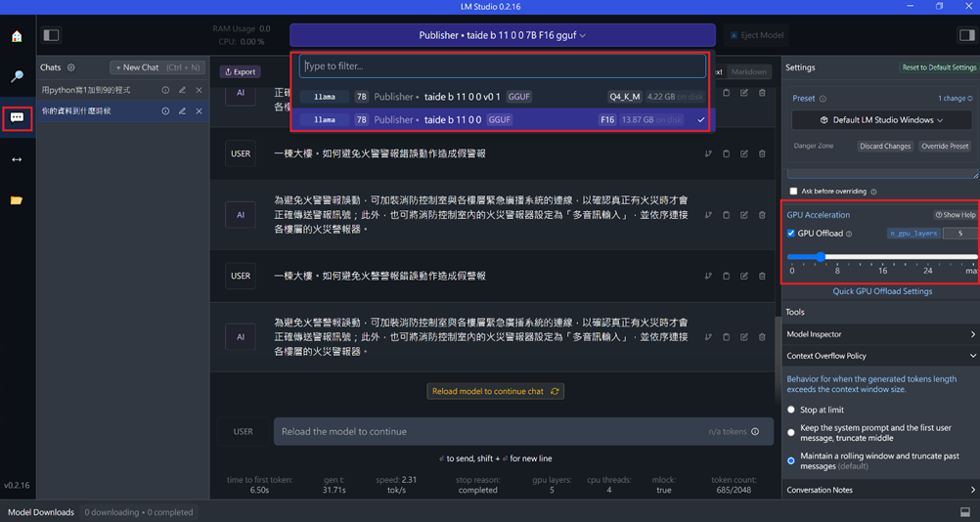Image resolution: width=980 pixels, height=522 pixels.
Task: Open the Local Server double-arrow page
Action: click(x=17, y=159)
